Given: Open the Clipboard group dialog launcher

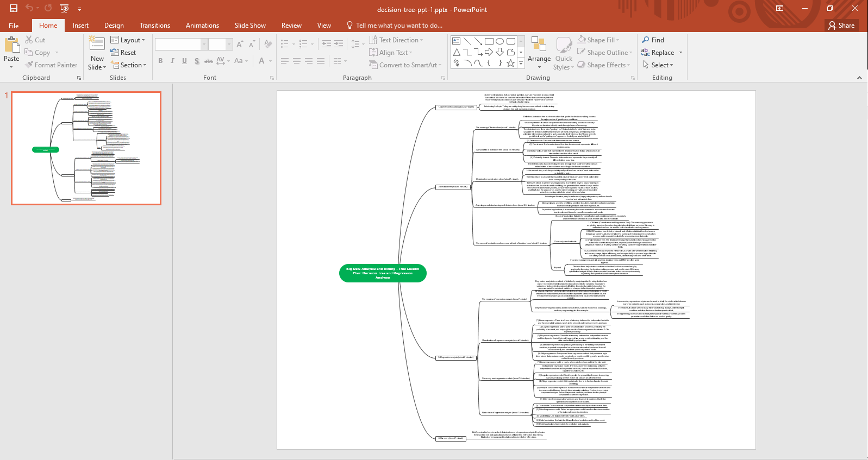Looking at the screenshot, I should 79,78.
